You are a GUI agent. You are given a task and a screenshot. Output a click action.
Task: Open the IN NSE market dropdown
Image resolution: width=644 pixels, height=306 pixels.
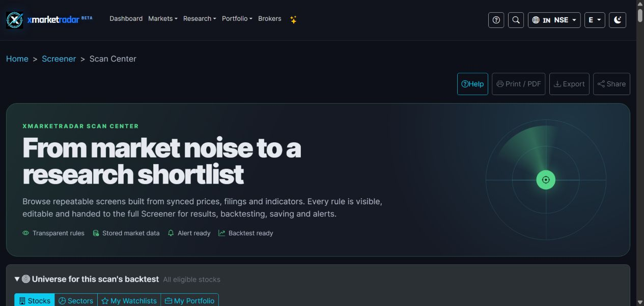click(x=554, y=20)
